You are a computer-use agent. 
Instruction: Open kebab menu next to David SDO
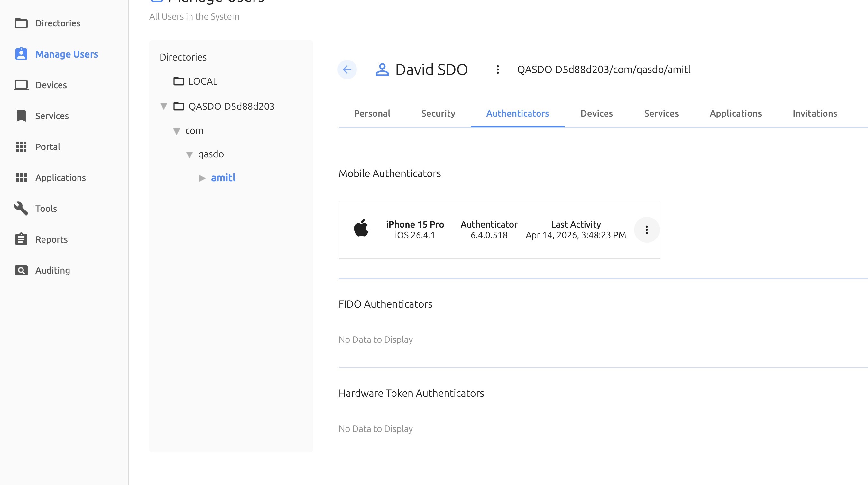497,70
